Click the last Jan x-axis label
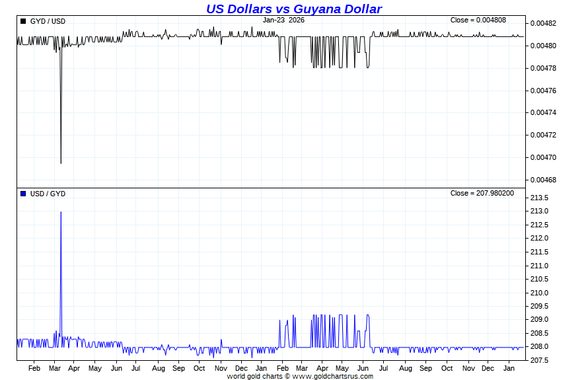This screenshot has height=380, width=588. coord(509,368)
